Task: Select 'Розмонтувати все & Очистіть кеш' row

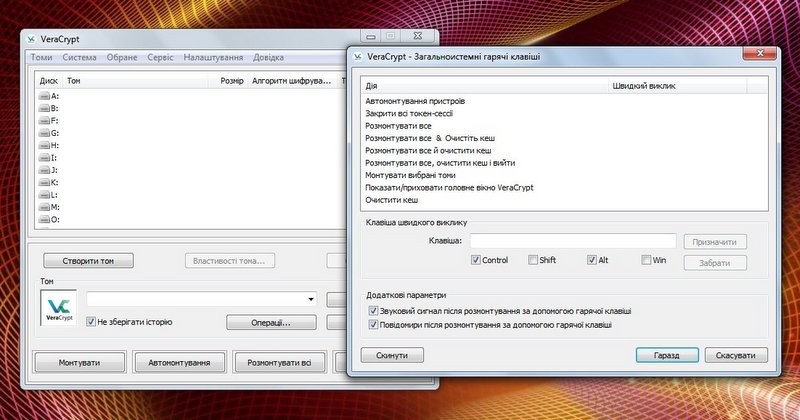Action: (x=564, y=138)
